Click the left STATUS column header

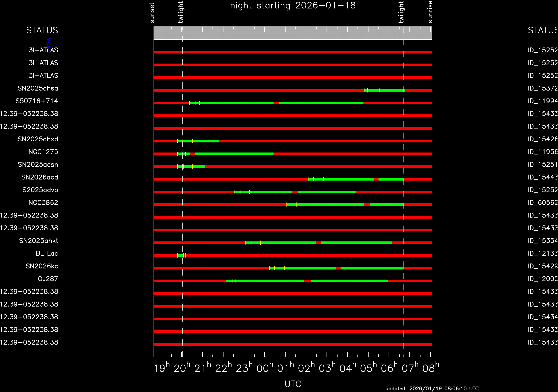pos(42,30)
